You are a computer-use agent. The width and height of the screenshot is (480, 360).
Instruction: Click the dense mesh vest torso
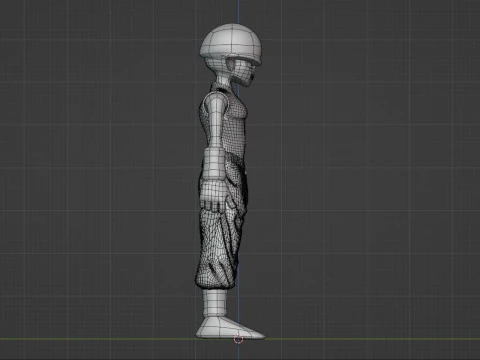tap(235, 127)
